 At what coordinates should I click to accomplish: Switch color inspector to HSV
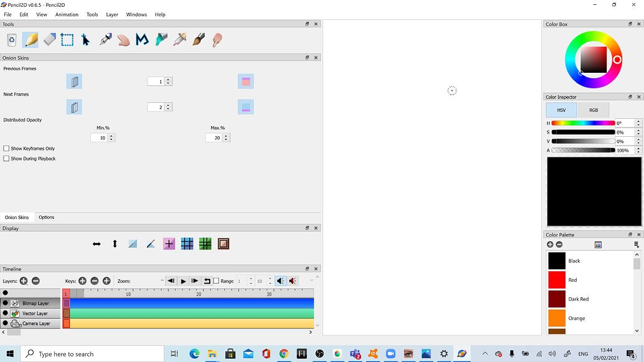561,110
